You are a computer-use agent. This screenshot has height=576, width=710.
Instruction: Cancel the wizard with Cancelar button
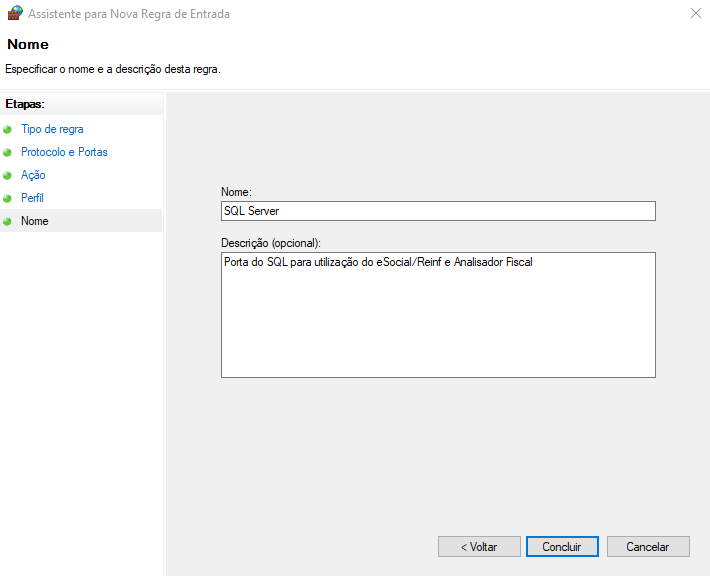[x=647, y=547]
